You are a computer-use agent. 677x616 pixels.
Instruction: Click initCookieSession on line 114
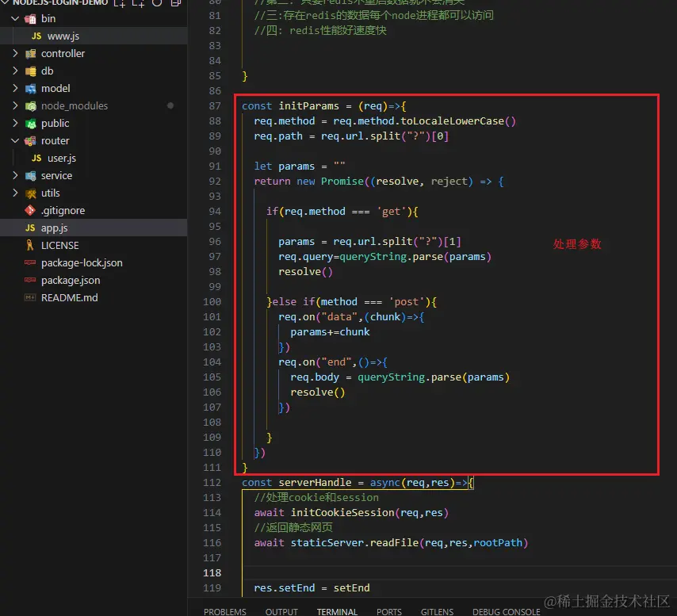(342, 513)
